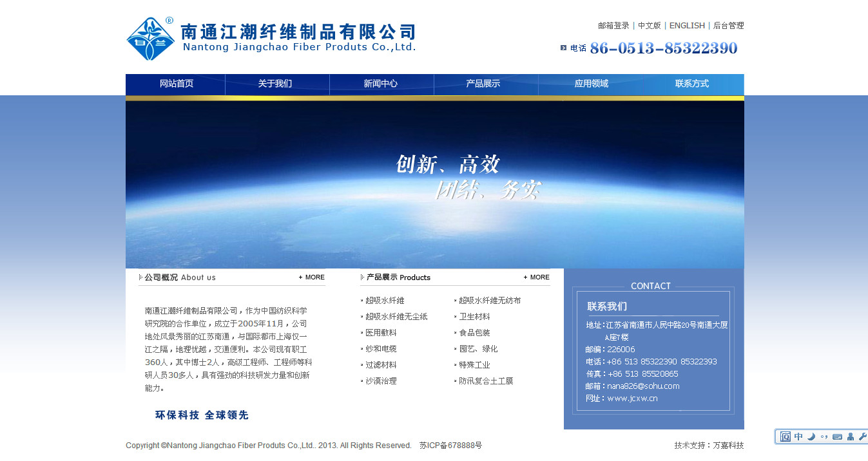Open the 网站首页 navigation tab
Screen dimensions: 868x461
click(x=176, y=84)
